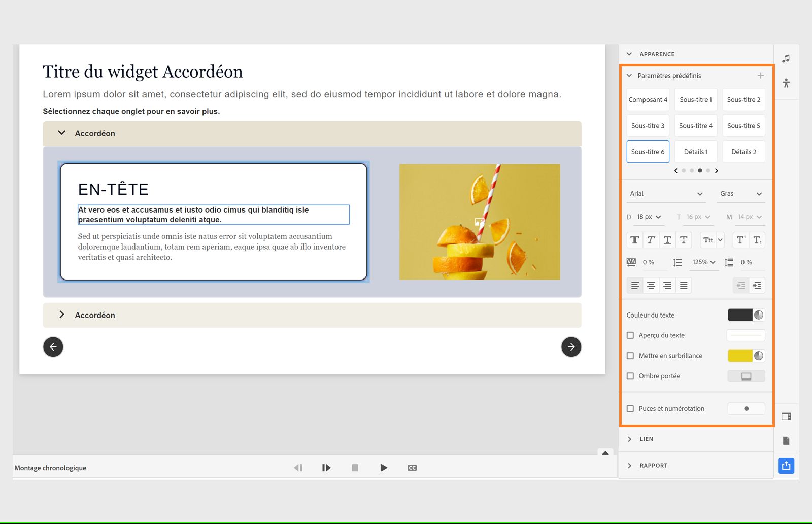Justify the text
This screenshot has height=524, width=812.
tap(684, 286)
